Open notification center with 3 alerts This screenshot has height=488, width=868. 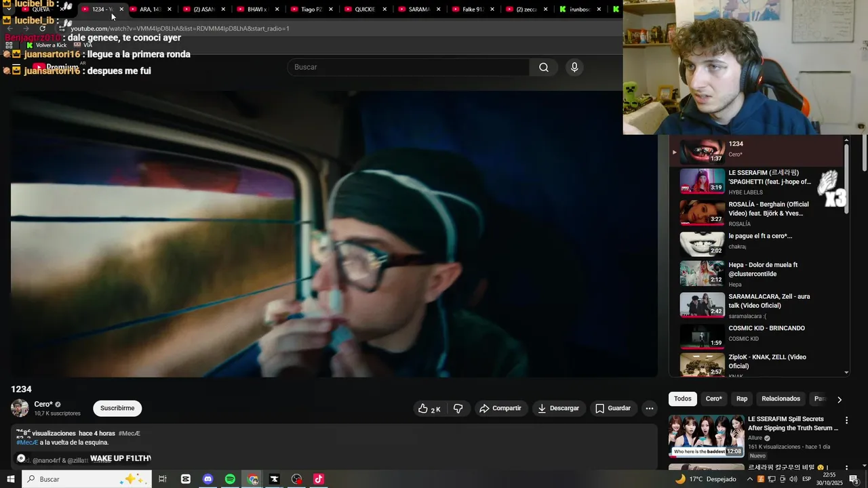click(854, 479)
